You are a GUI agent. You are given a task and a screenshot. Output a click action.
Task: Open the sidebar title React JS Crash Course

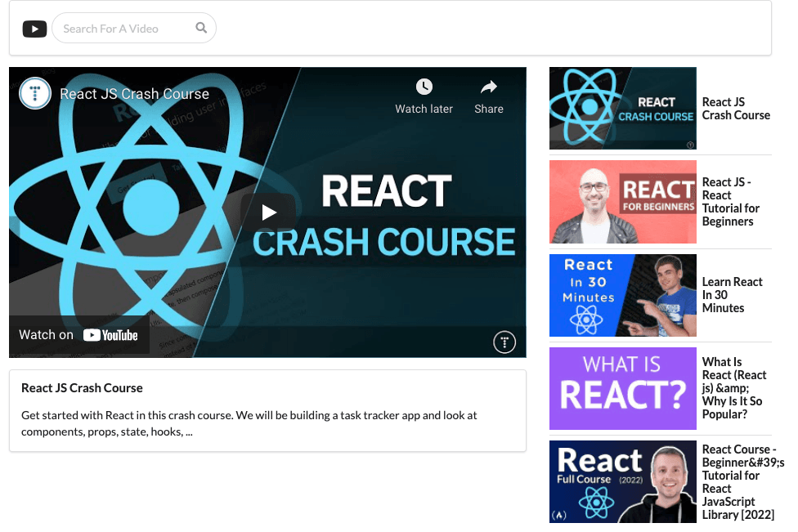[736, 109]
